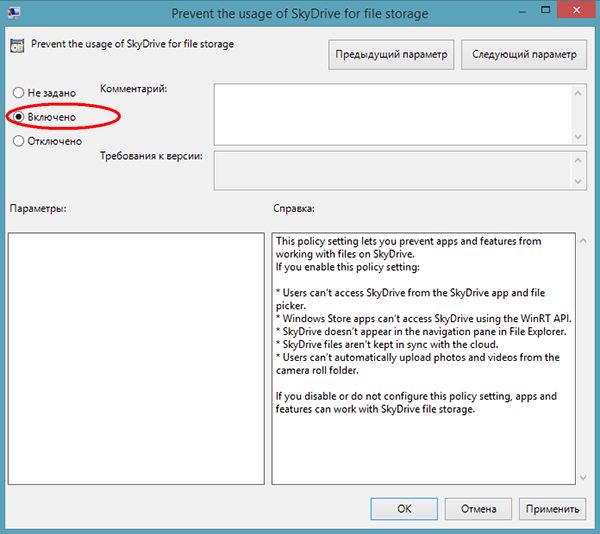Click the "Требования к версии:" label

[151, 156]
